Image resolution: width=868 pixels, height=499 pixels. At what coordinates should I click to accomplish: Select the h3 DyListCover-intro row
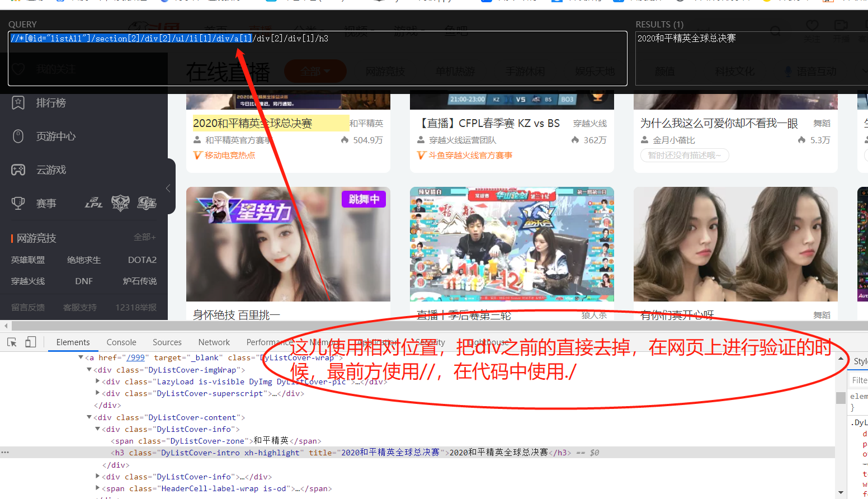coord(417,453)
